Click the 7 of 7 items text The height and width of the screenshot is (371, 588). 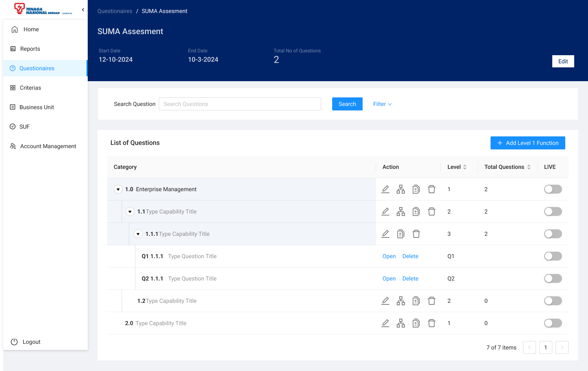click(x=502, y=347)
